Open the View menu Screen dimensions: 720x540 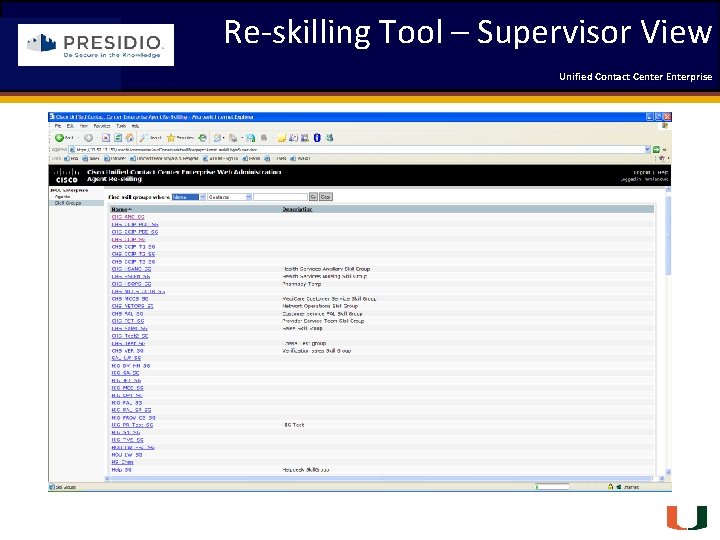coord(84,126)
